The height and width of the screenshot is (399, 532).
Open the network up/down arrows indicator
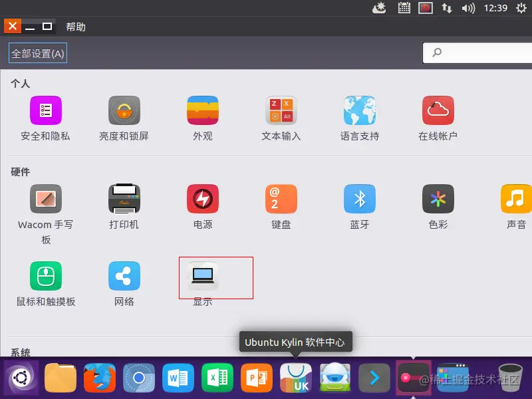point(446,7)
